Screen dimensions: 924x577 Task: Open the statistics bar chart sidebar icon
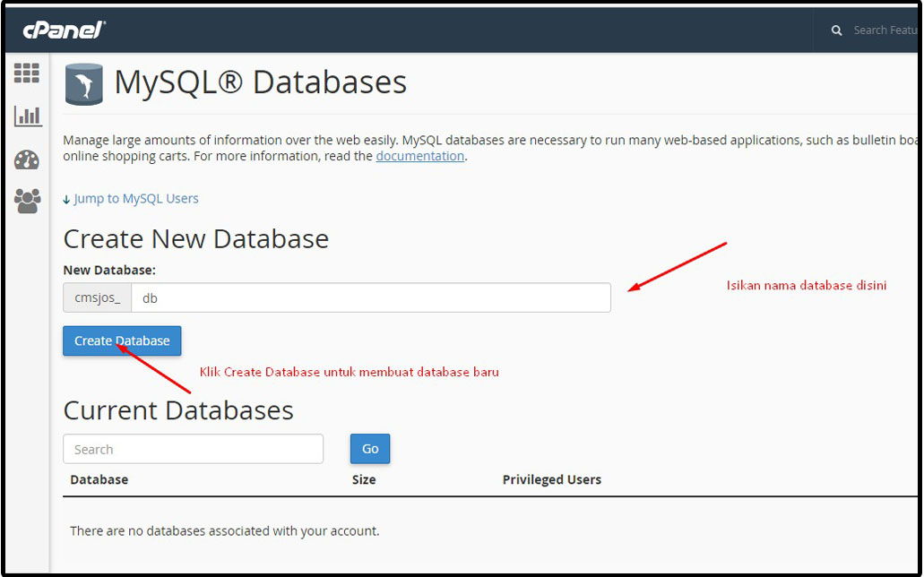pyautogui.click(x=28, y=116)
